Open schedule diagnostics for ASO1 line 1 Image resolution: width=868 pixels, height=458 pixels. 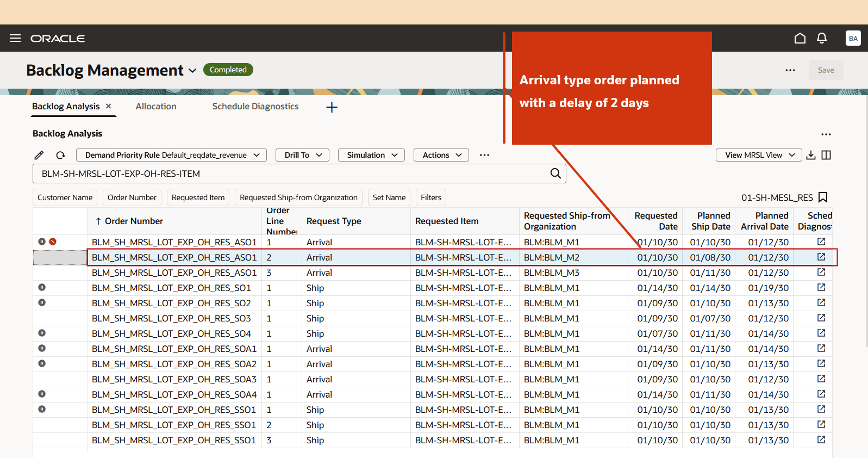tap(821, 242)
